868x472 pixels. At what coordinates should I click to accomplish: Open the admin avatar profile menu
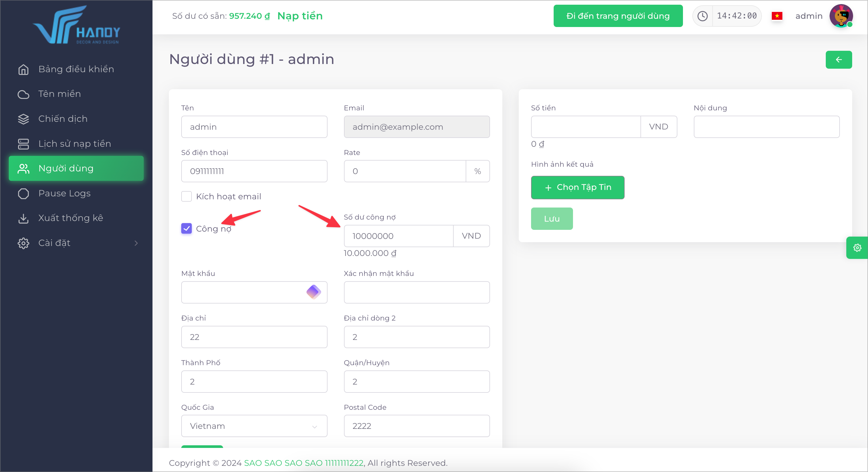pos(841,16)
